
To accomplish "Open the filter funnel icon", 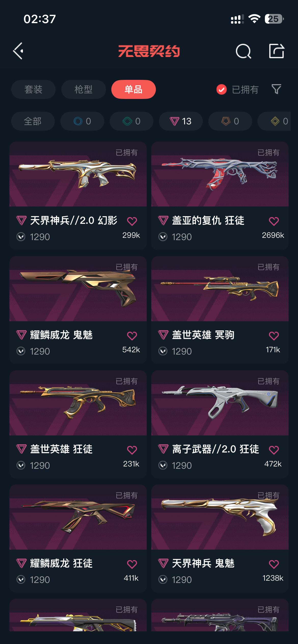I will [276, 89].
